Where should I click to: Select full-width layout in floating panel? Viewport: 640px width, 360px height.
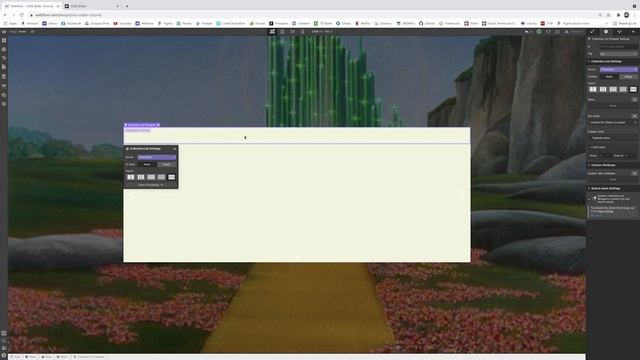point(171,177)
